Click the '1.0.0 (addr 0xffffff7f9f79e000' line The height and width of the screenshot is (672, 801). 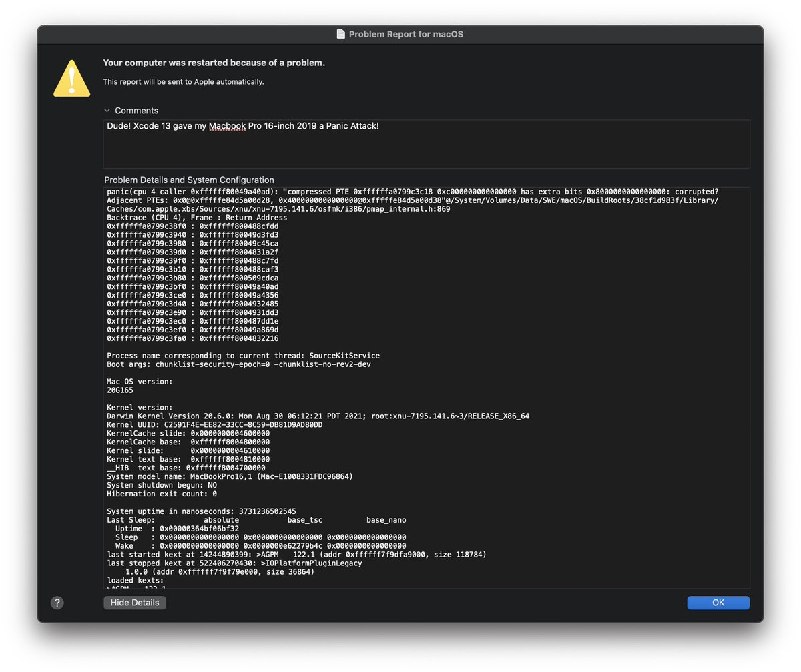point(220,573)
